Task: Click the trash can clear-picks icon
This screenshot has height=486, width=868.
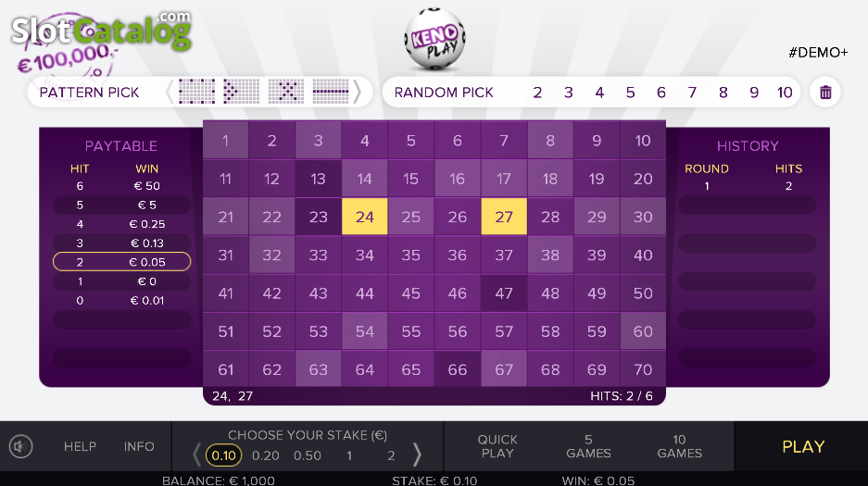Action: pyautogui.click(x=824, y=93)
